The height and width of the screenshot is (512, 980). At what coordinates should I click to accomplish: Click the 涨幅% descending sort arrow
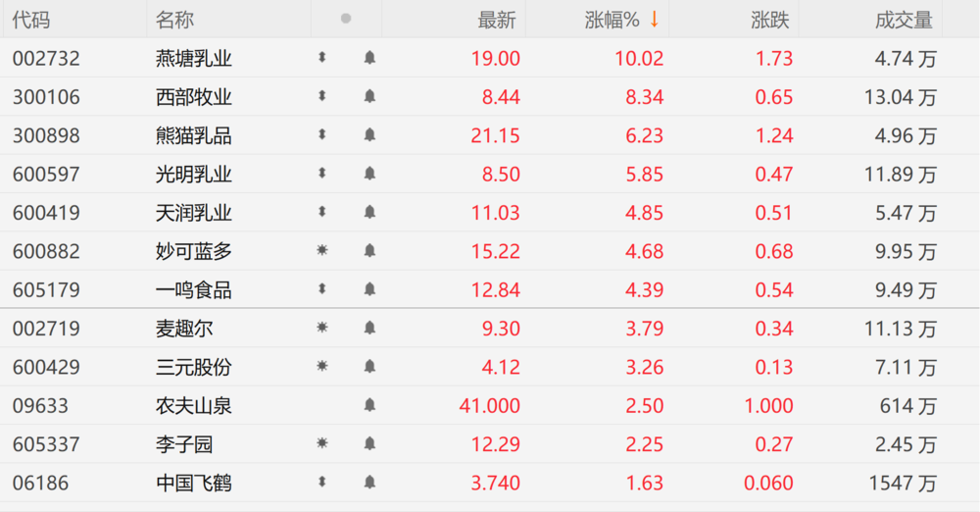pos(654,20)
